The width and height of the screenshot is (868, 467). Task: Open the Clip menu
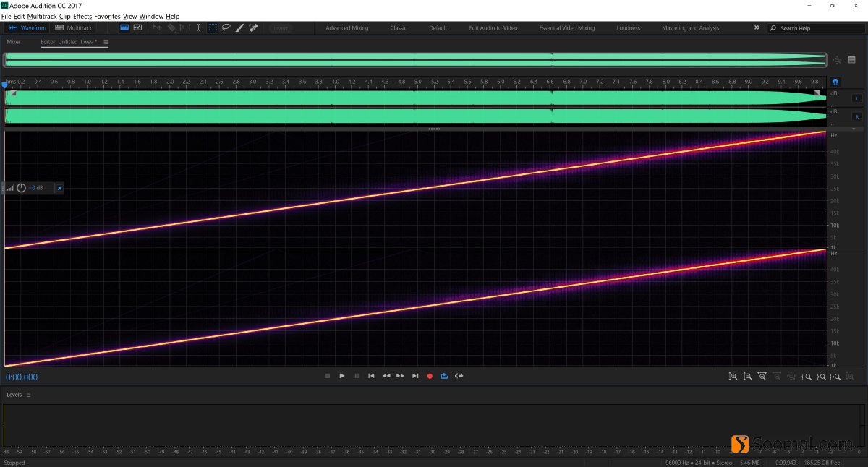pos(65,16)
